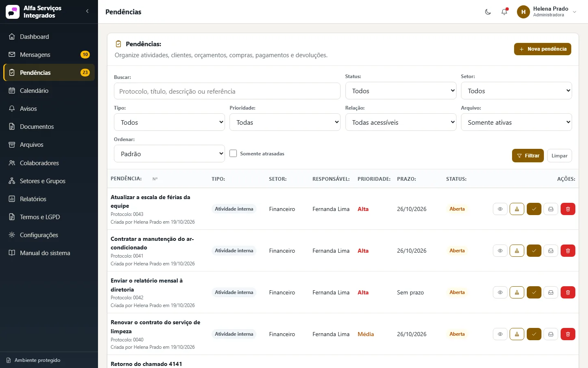Enable the 'Somente atrasadas' checkbox

click(233, 153)
